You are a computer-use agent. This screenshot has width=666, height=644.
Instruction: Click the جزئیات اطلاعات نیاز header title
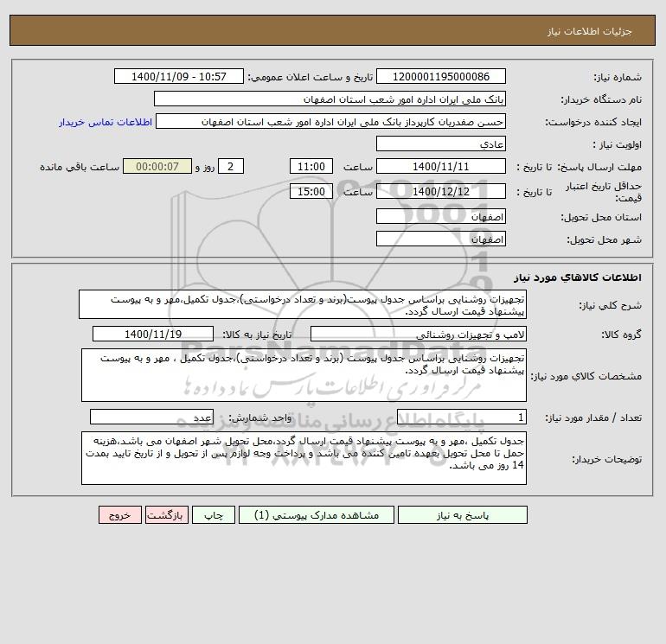pyautogui.click(x=590, y=31)
